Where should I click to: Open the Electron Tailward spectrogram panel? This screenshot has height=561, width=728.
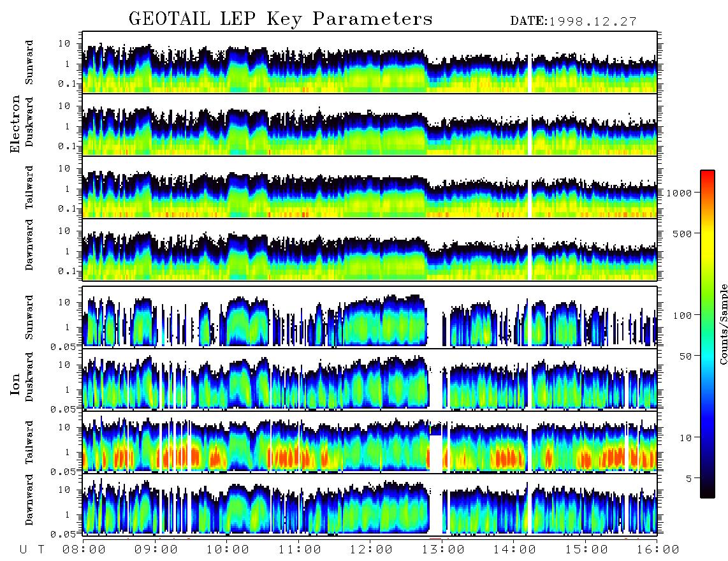370,187
